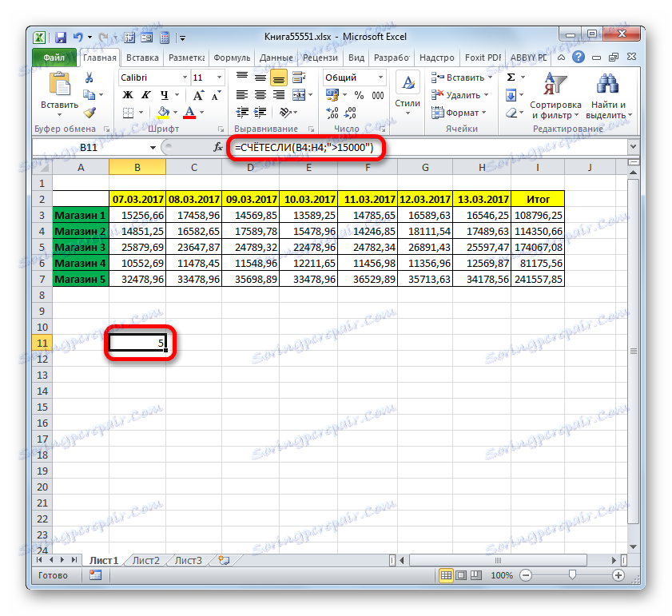672x616 pixels.
Task: Click the Format Painter brush icon
Action: point(89,113)
